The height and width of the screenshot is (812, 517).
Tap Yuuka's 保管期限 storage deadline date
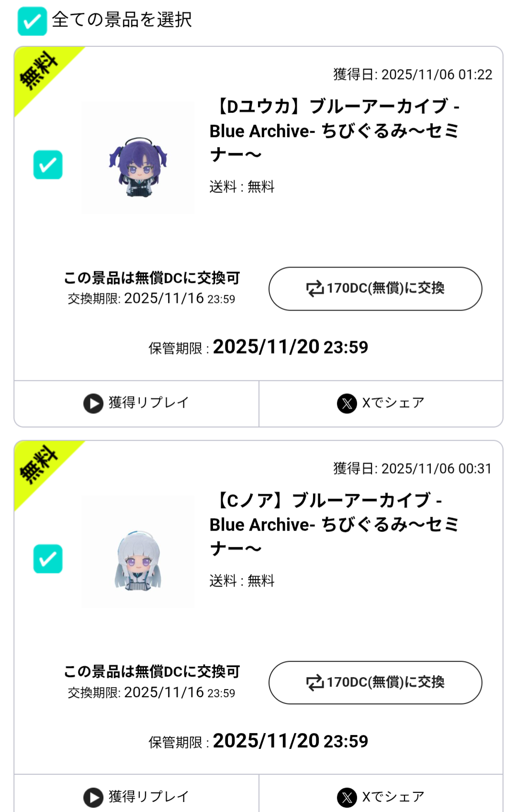pos(290,347)
